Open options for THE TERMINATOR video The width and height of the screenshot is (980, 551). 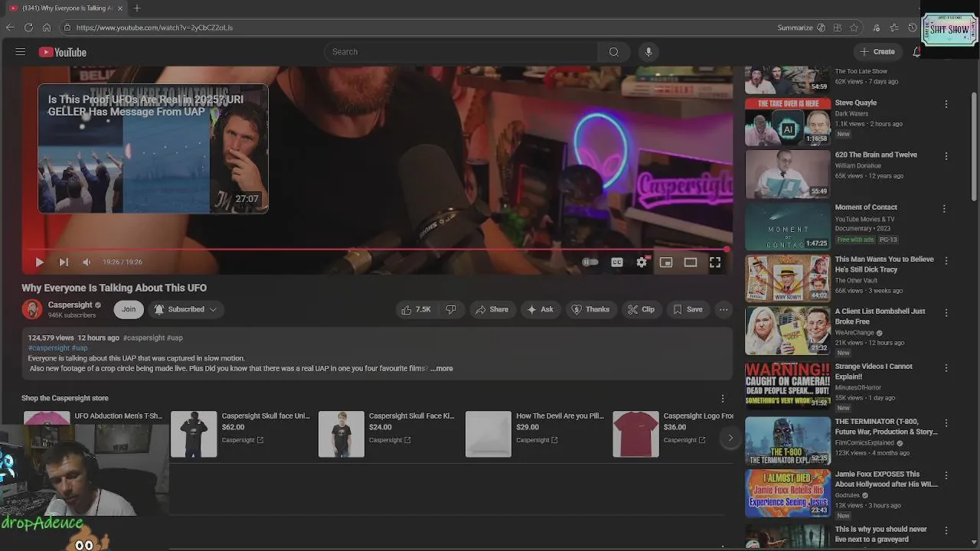[946, 423]
